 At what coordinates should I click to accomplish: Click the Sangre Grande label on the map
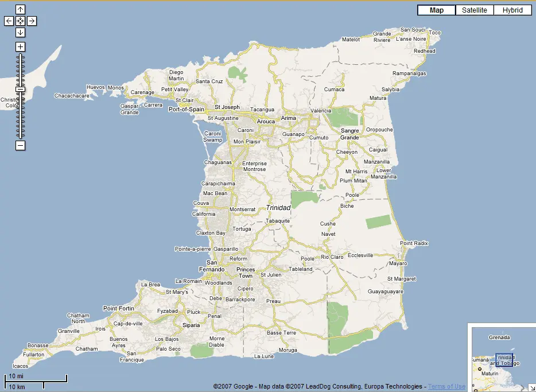(349, 134)
